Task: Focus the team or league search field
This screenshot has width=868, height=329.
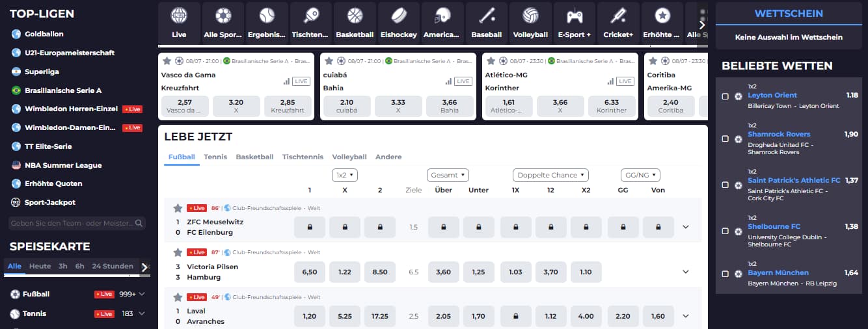Action: pyautogui.click(x=77, y=223)
